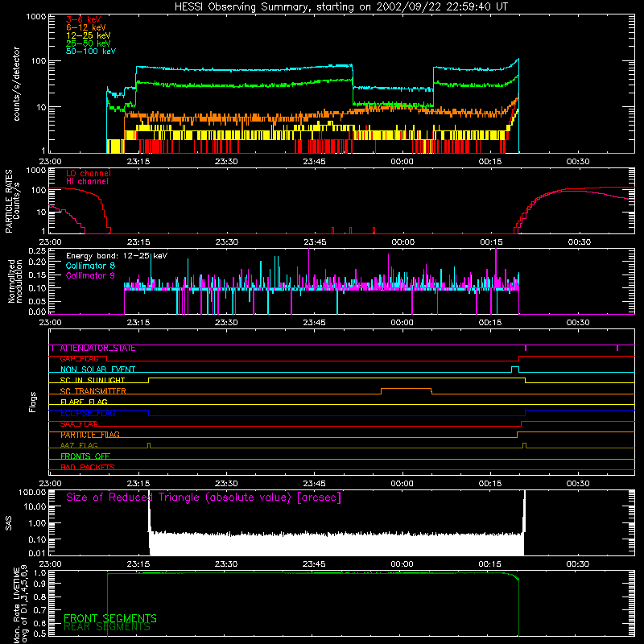Select the 'FRONT SEGMENTS' legend label

click(x=110, y=618)
